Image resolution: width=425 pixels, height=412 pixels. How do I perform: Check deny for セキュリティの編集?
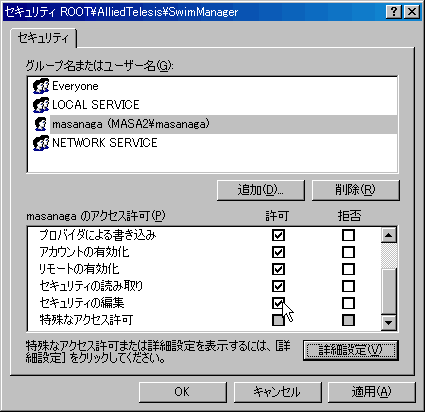[x=348, y=303]
